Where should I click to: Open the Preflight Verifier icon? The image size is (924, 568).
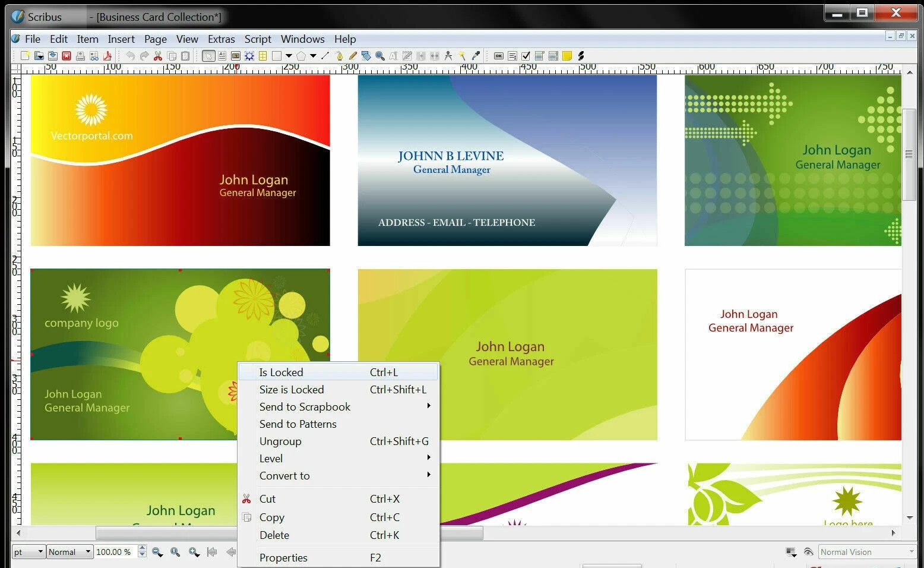pyautogui.click(x=94, y=56)
